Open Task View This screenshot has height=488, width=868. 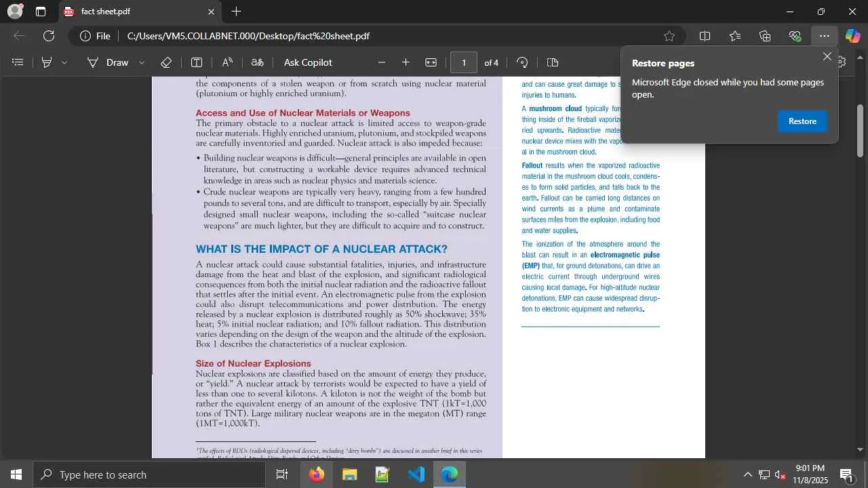pos(282,474)
